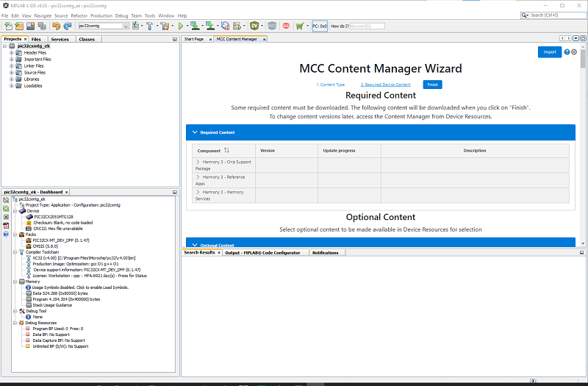Run the main project green arrow
This screenshot has width=588, height=386.
click(x=181, y=26)
